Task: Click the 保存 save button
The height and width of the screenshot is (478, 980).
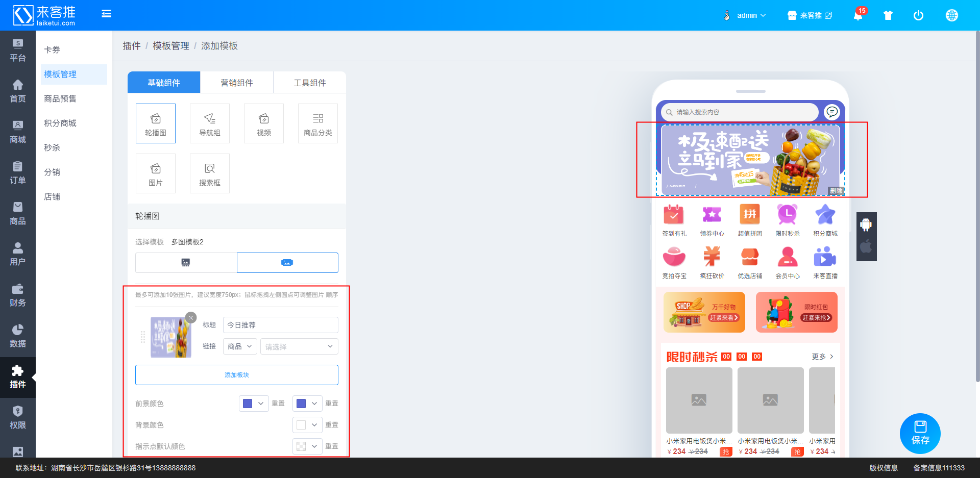Action: click(x=920, y=433)
